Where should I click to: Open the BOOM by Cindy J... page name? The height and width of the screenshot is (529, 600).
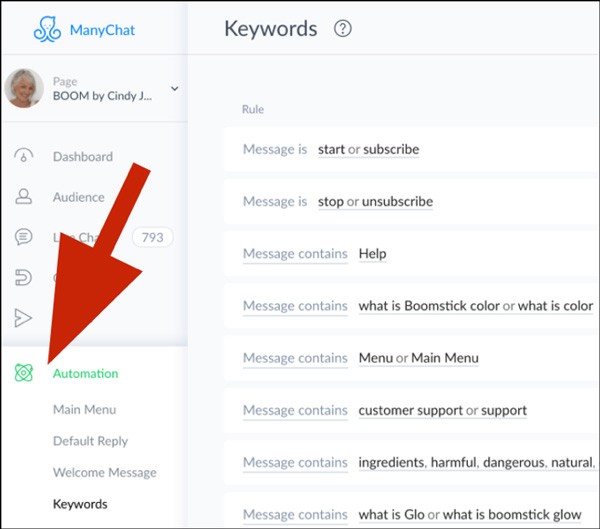pyautogui.click(x=102, y=96)
